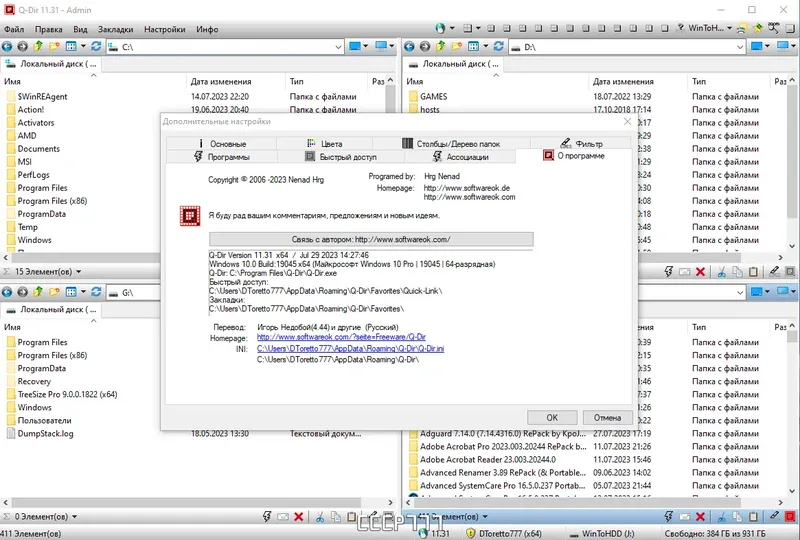Open the Инфо menu
This screenshot has height=540, width=800.
[207, 29]
